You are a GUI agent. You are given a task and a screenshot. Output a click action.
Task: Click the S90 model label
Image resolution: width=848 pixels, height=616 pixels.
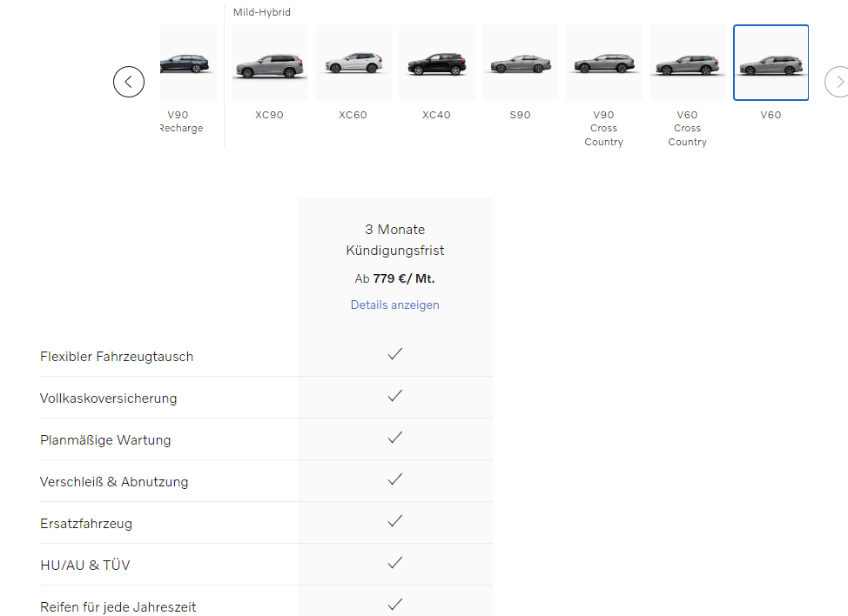[x=521, y=115]
